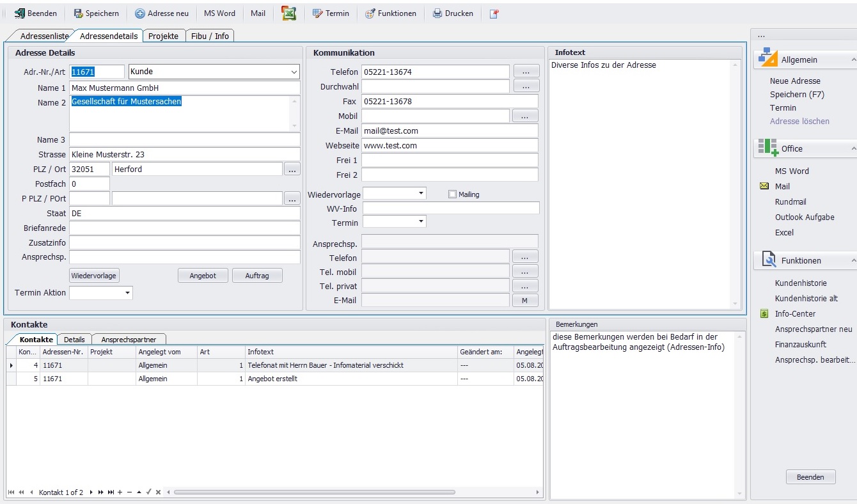The height and width of the screenshot is (504, 857).
Task: Click Finanzauskunft in sidebar
Action: click(800, 344)
